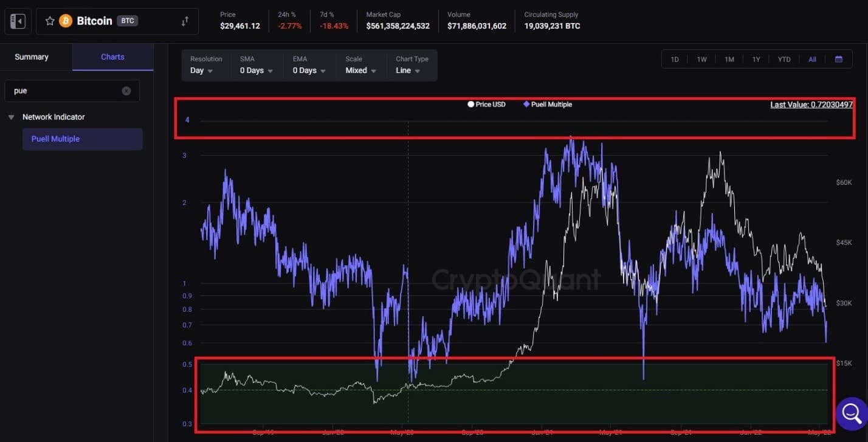Click the BTC ticker badge

[x=128, y=21]
